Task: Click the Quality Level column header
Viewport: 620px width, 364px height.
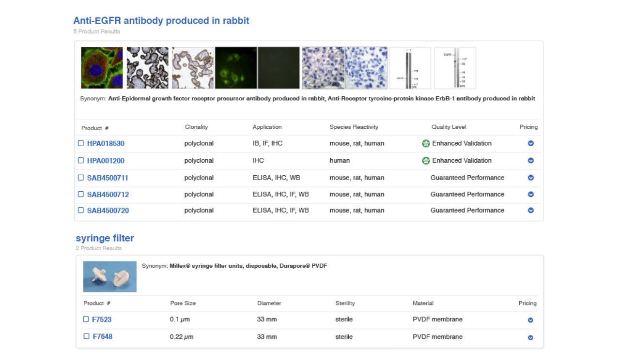Action: [x=449, y=127]
